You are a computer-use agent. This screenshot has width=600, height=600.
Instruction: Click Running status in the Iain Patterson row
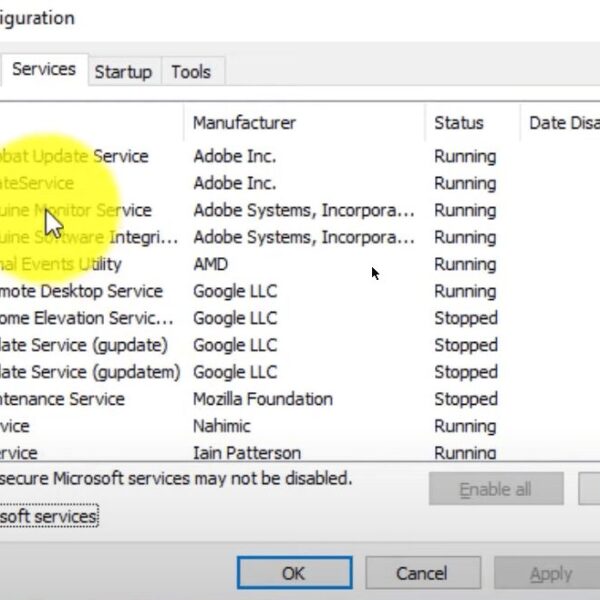coord(465,453)
